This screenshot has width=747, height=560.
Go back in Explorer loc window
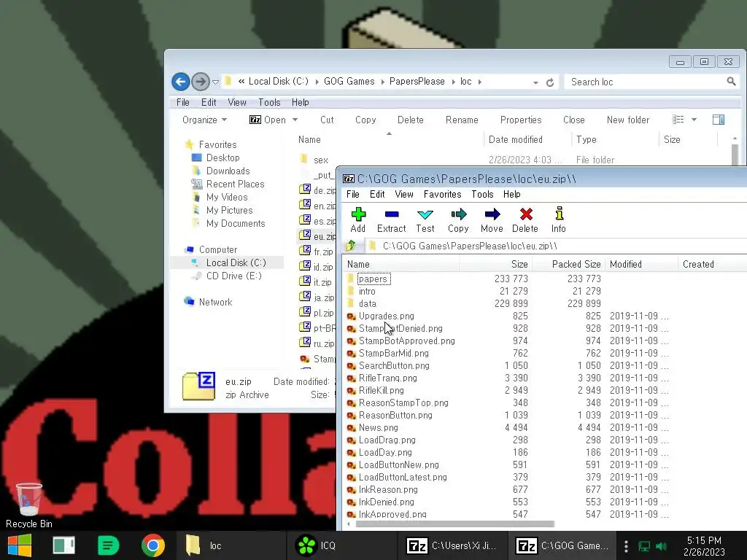tap(181, 82)
